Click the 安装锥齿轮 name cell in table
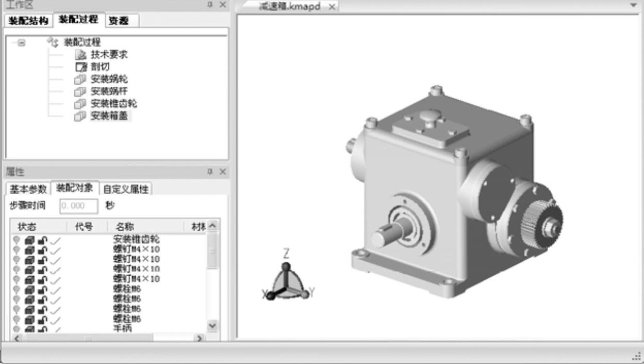The width and height of the screenshot is (644, 364). click(x=136, y=240)
